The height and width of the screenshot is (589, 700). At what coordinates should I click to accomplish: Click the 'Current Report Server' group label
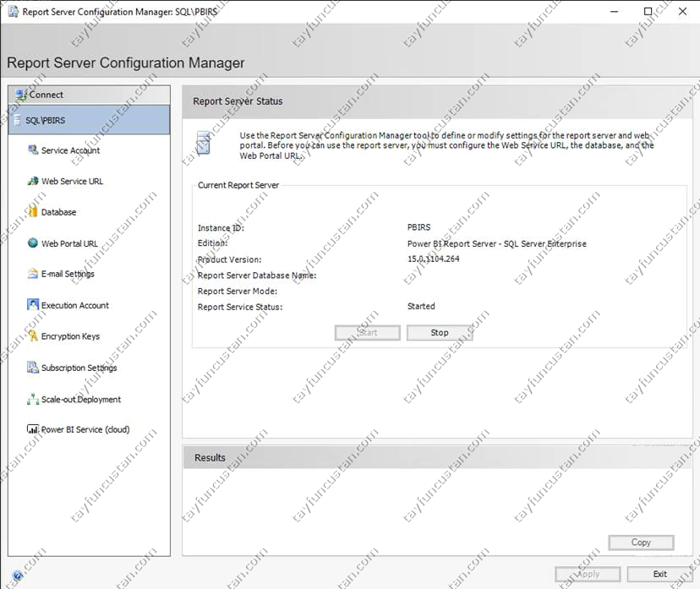(x=238, y=185)
